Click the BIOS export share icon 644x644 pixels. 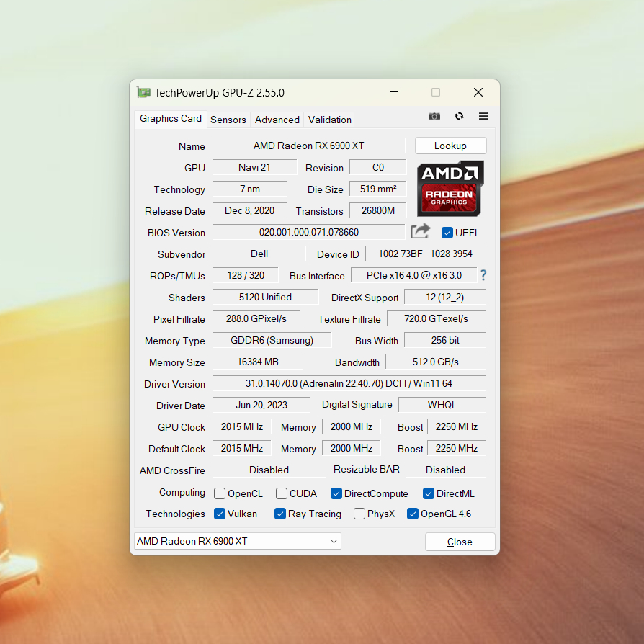tap(420, 231)
